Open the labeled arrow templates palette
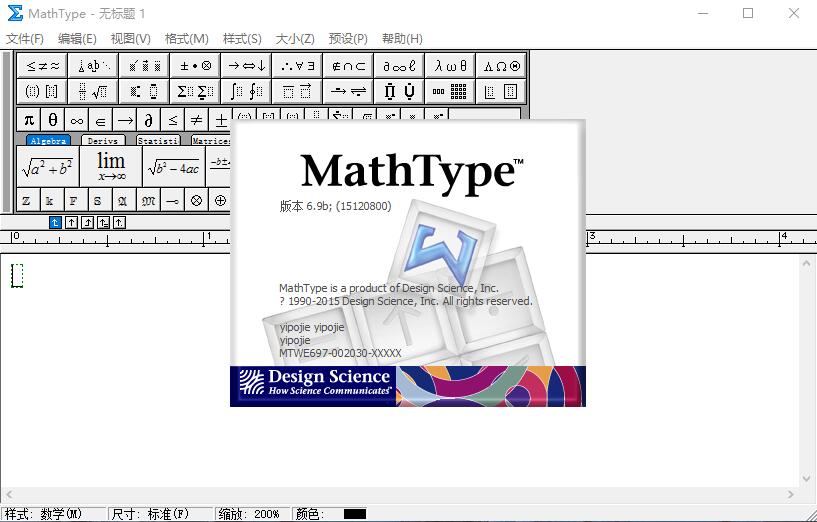Screen dimensions: 817x522 (x=349, y=92)
